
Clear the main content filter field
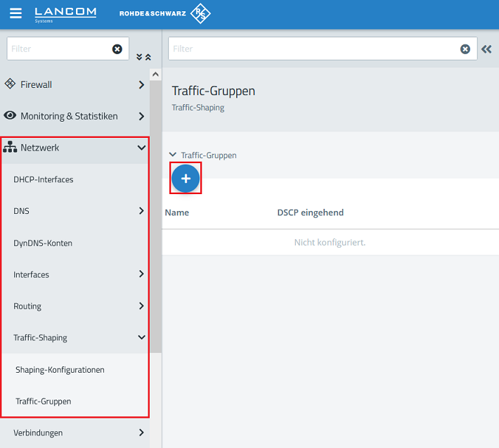pos(465,49)
